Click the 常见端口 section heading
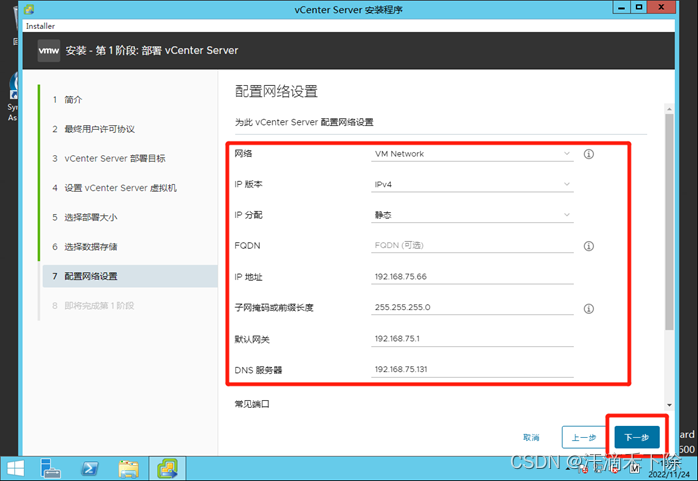The width and height of the screenshot is (698, 481). [x=252, y=404]
